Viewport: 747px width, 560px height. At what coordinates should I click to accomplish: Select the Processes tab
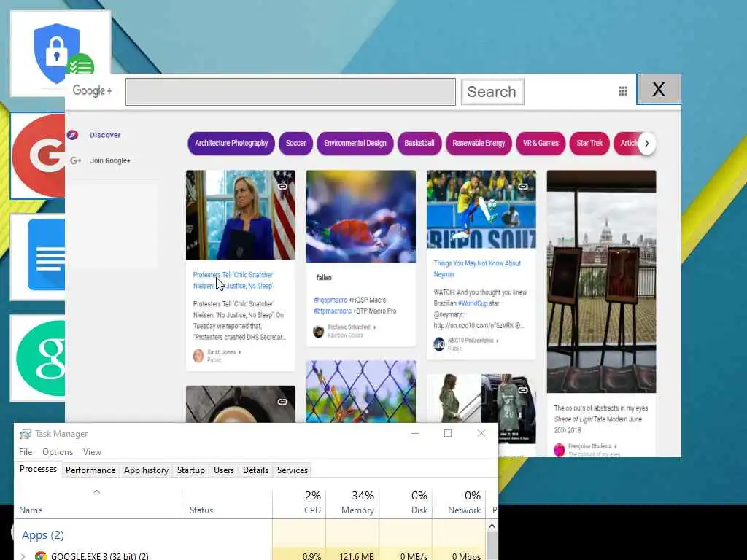coord(38,469)
